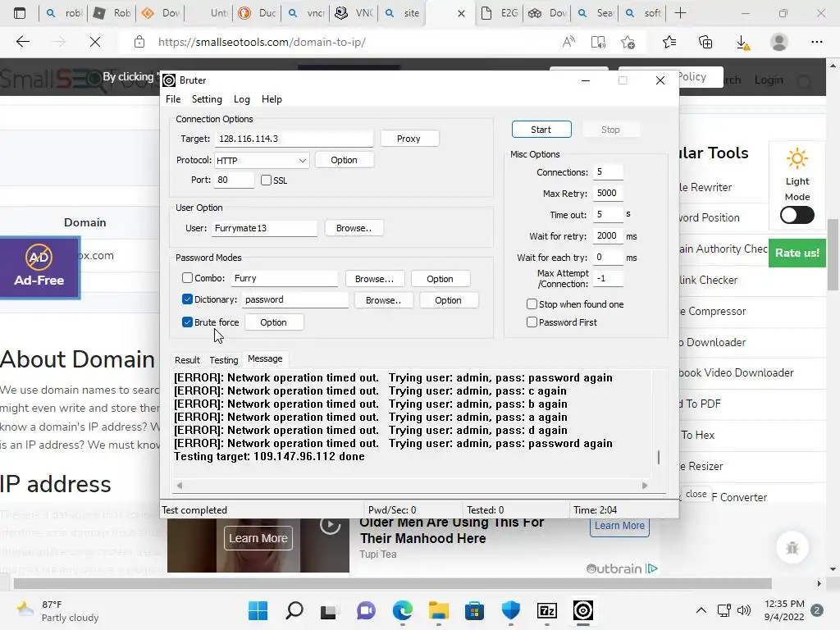Click the site lock icon in address bar
This screenshot has width=840, height=630.
click(x=139, y=42)
